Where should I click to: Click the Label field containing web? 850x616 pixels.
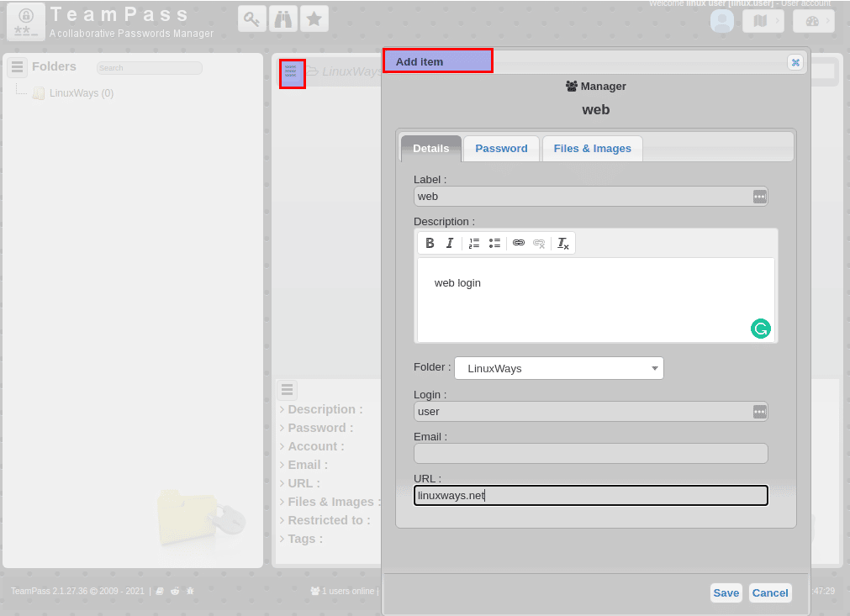tap(591, 197)
